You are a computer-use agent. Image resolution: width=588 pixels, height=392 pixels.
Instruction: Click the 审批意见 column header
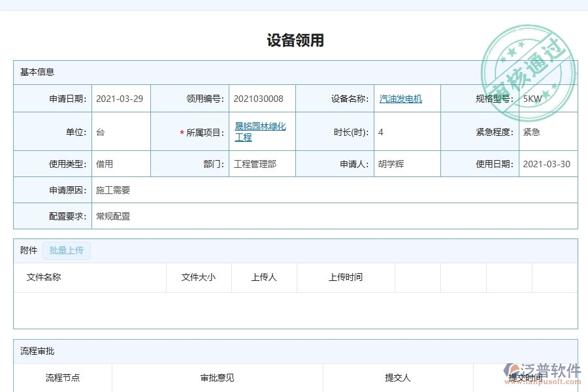216,378
